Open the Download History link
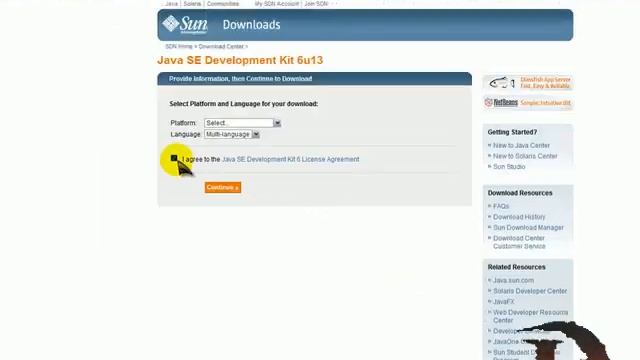This screenshot has height=360, width=640. [519, 217]
